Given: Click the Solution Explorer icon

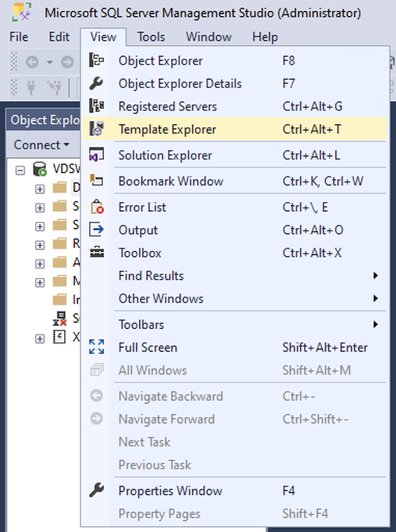Looking at the screenshot, I should 96,155.
